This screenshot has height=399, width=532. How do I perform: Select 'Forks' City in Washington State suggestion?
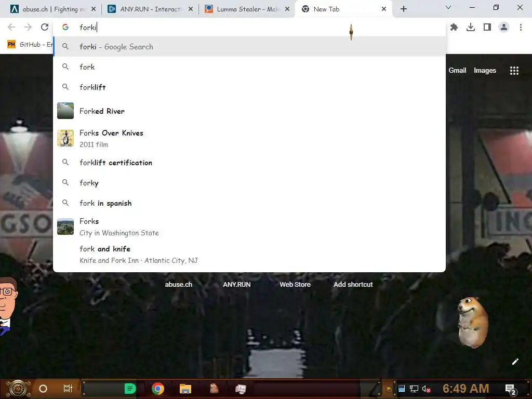249,227
